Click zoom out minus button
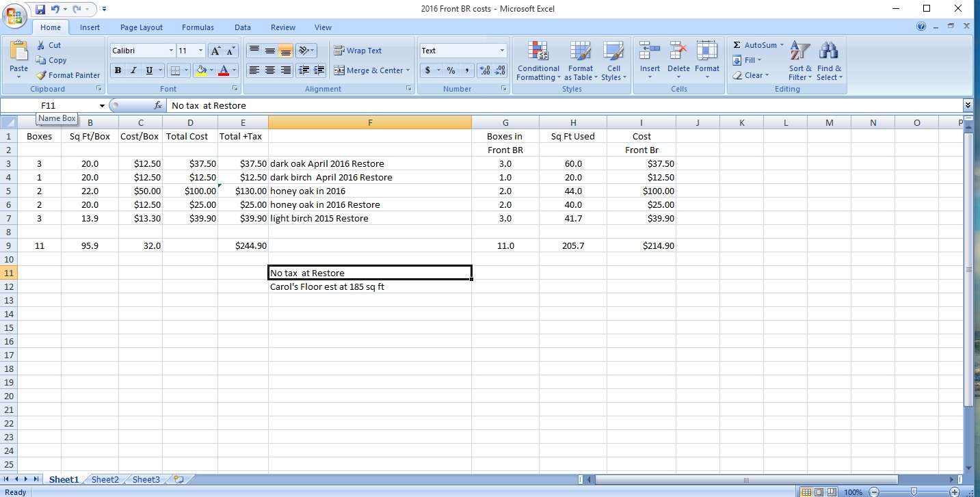This screenshot has width=980, height=497. [x=873, y=492]
